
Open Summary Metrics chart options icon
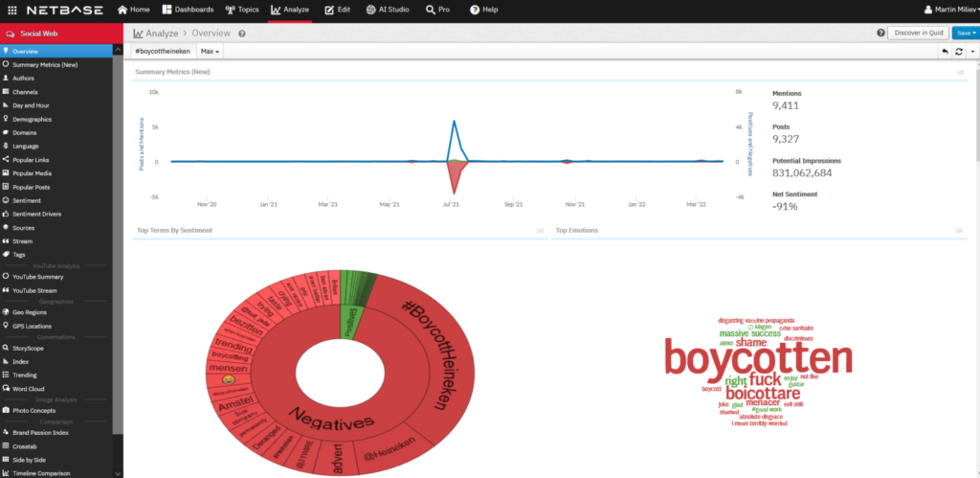tap(960, 72)
